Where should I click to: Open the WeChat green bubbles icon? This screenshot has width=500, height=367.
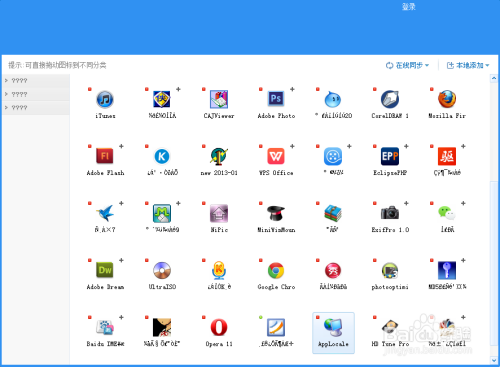[x=447, y=213]
